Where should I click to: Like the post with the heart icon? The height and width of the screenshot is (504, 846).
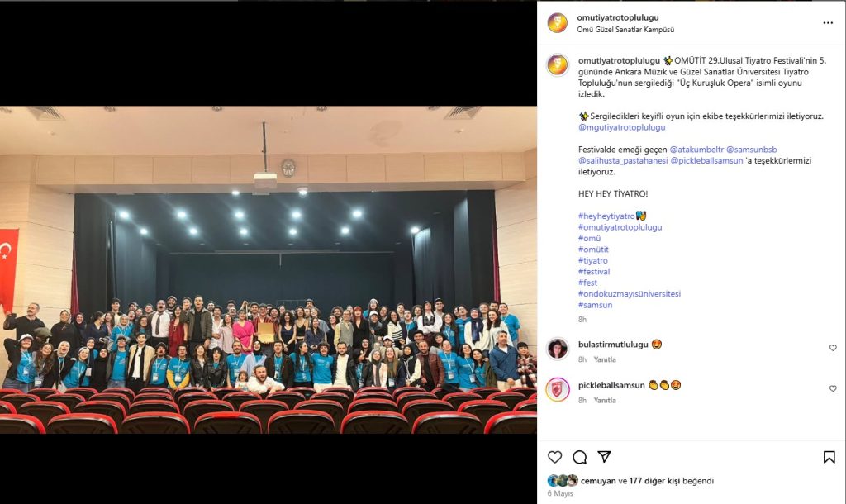(x=554, y=457)
